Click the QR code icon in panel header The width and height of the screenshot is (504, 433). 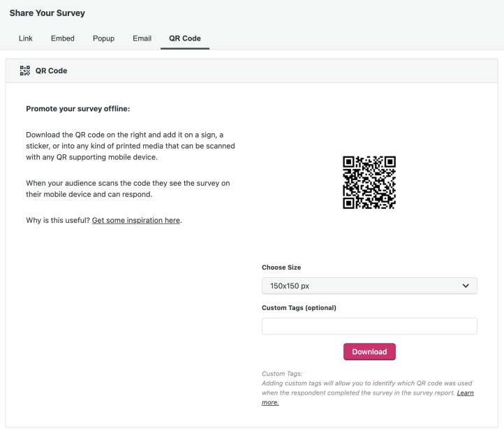(25, 71)
